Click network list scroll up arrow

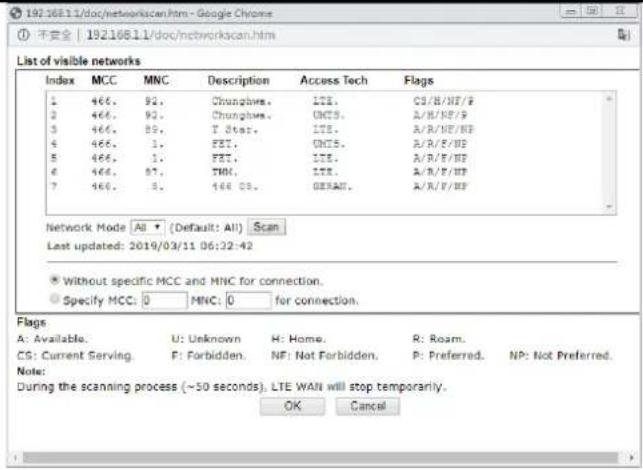point(609,98)
